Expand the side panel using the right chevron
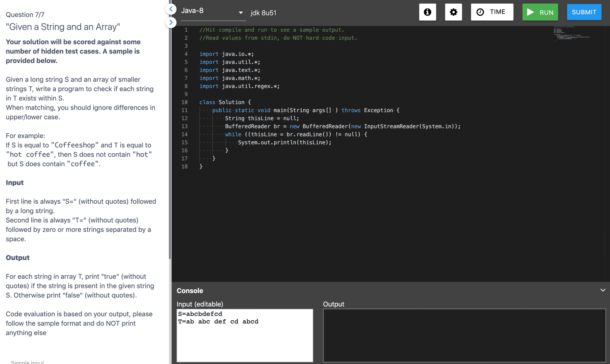This screenshot has width=610, height=364. click(171, 22)
